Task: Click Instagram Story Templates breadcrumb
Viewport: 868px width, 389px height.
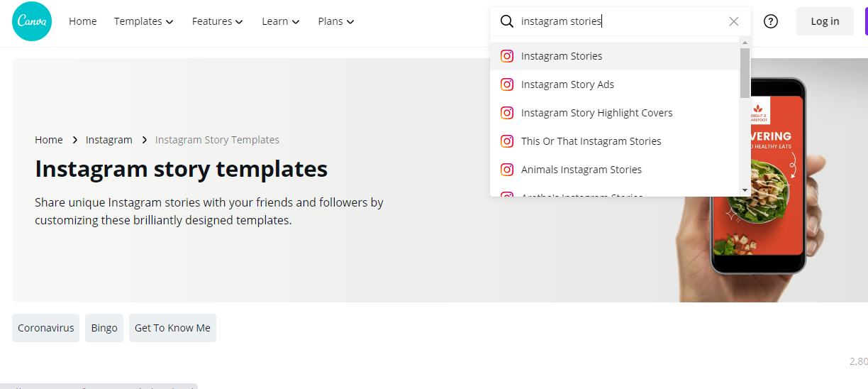Action: click(217, 140)
